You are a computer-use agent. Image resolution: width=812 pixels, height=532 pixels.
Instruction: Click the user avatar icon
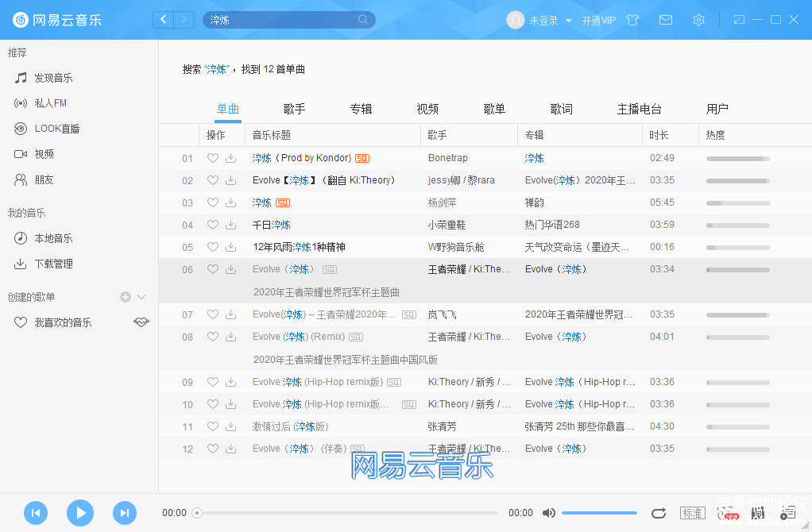pyautogui.click(x=516, y=20)
